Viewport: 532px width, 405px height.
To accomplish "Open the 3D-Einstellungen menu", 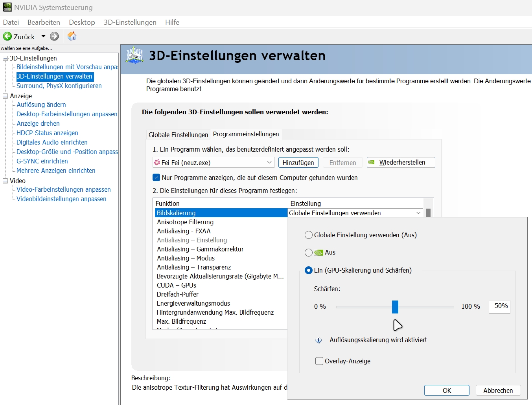I will [130, 22].
